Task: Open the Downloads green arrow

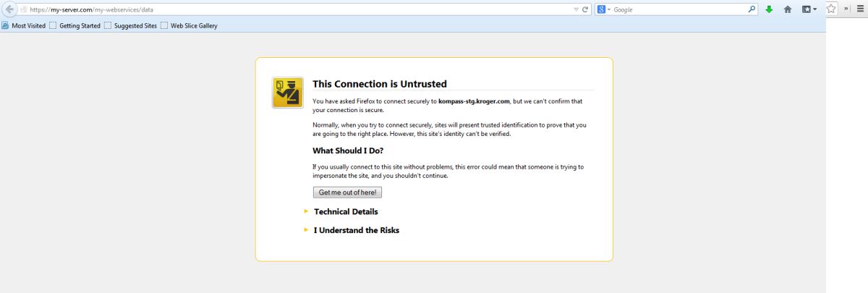Action: pyautogui.click(x=769, y=10)
